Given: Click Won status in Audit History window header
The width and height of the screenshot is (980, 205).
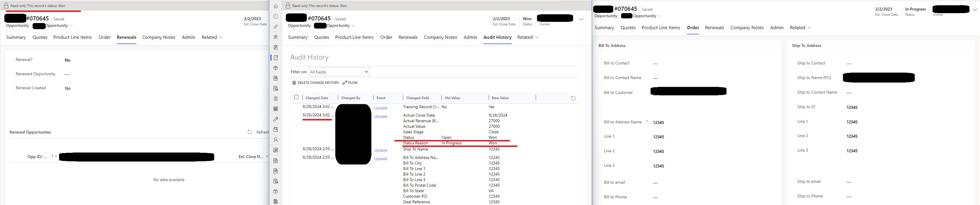Looking at the screenshot, I should point(527,19).
